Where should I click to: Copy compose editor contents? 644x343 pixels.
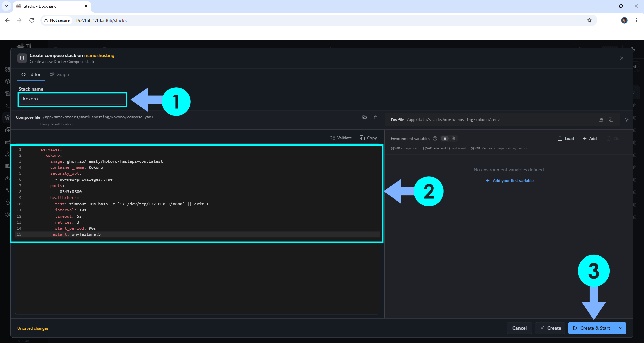click(x=368, y=138)
